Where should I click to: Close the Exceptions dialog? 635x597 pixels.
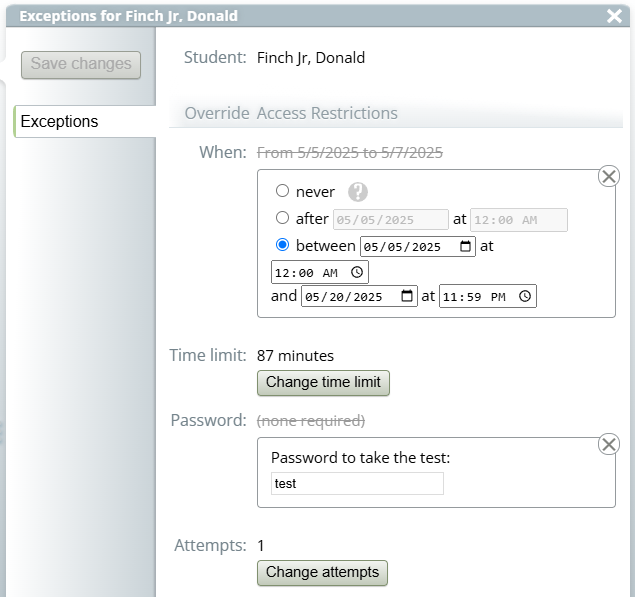tap(614, 16)
